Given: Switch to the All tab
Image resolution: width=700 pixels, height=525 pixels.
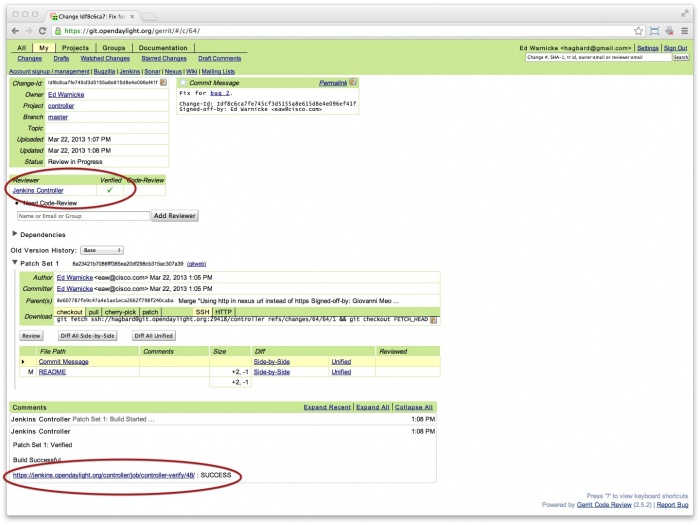Looking at the screenshot, I should (21, 48).
